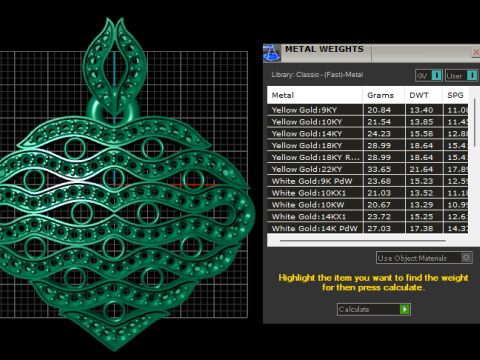Select the Yellow Gold:22KY row
Screen dimensions: 480x360
coord(368,169)
